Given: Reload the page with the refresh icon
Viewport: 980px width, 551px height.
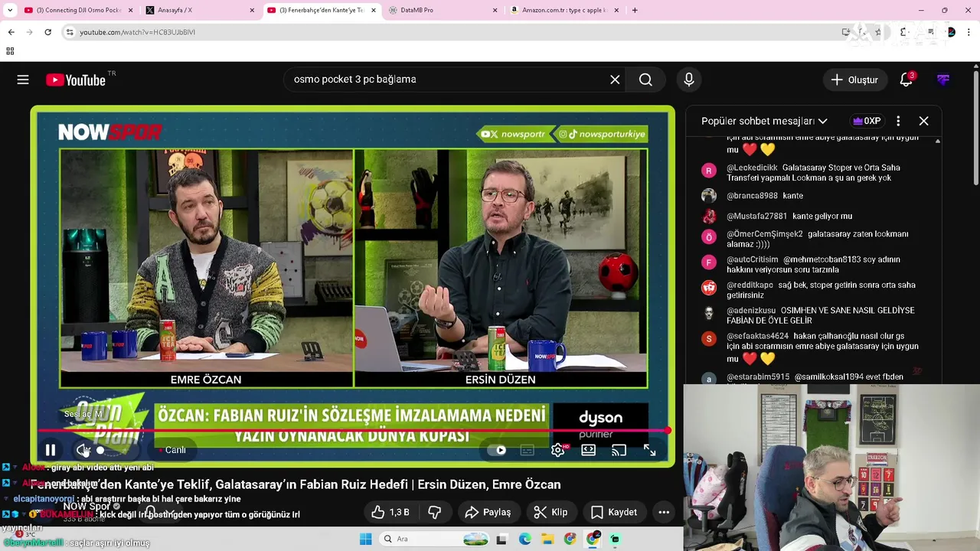Looking at the screenshot, I should coord(47,32).
